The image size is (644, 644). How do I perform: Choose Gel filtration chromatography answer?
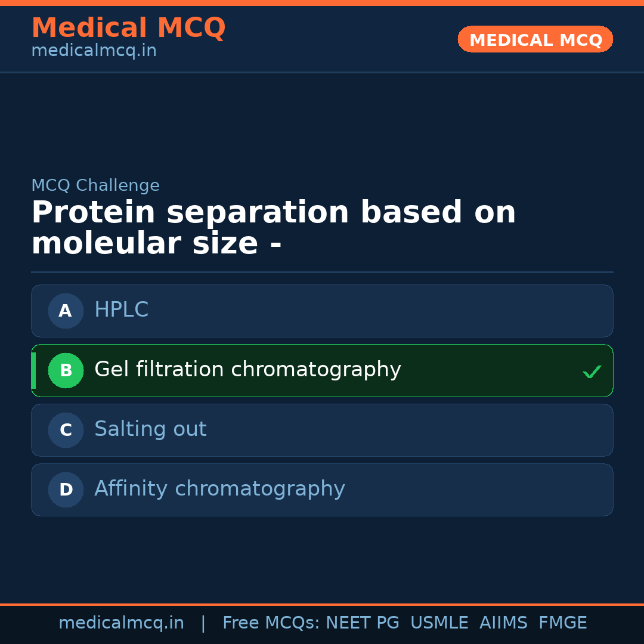(x=247, y=370)
